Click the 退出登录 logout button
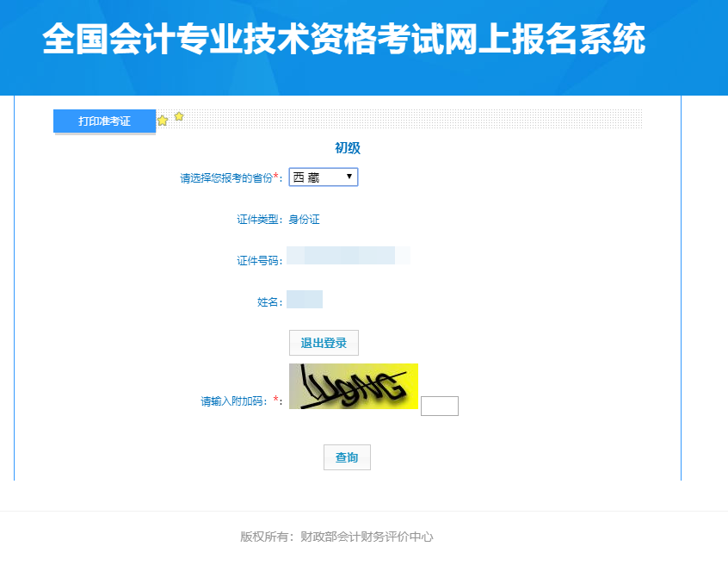The height and width of the screenshot is (565, 728). click(324, 342)
